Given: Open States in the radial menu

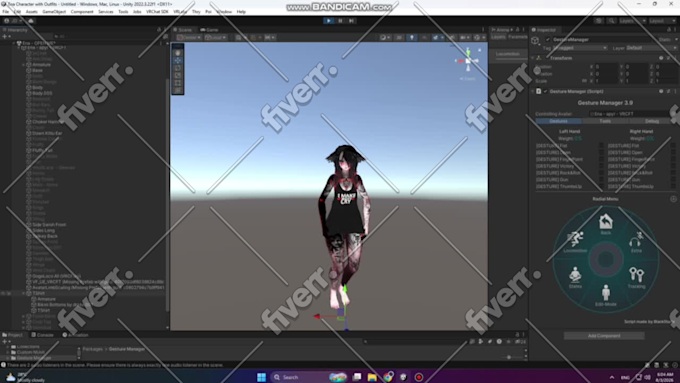Looking at the screenshot, I should pyautogui.click(x=575, y=278).
